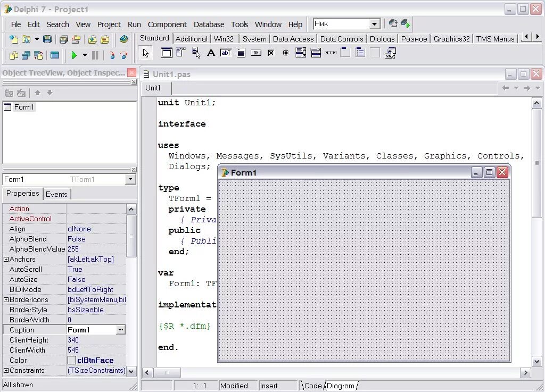Image resolution: width=545 pixels, height=392 pixels.
Task: Click the Toggle Form/Unit icon
Action: point(38,55)
